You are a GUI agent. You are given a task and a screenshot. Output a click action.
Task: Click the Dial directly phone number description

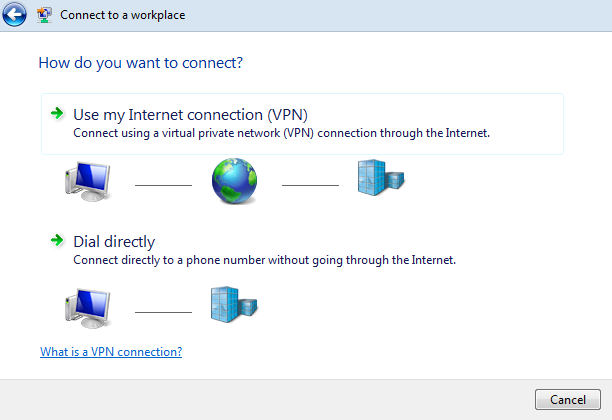[265, 260]
